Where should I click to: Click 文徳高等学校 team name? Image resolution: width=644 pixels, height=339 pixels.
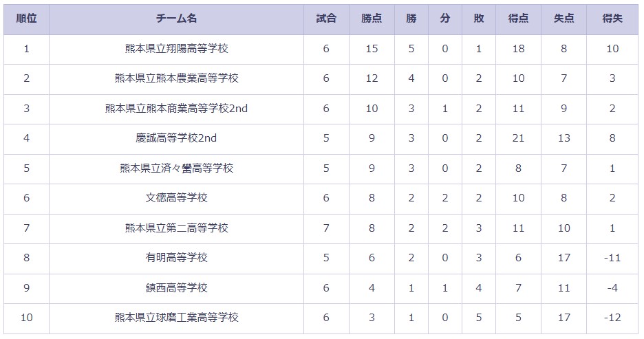(177, 198)
